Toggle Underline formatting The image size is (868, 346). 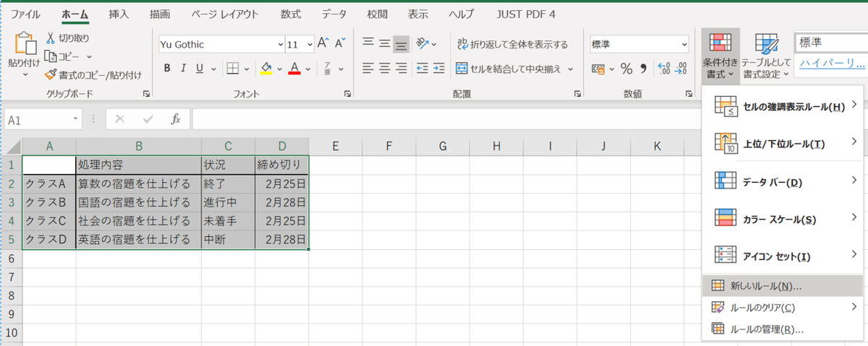[201, 69]
